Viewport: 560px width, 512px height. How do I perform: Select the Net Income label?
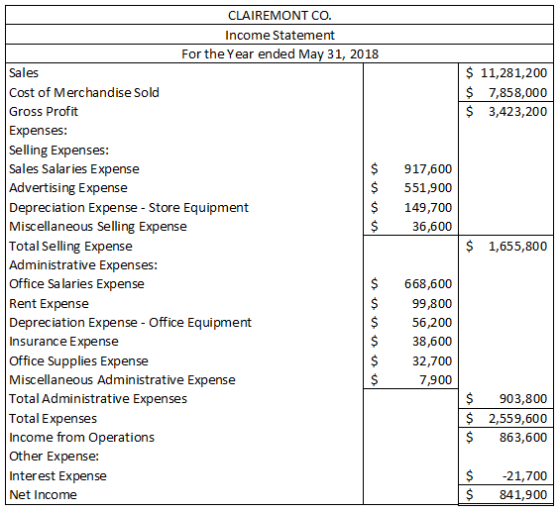[x=43, y=495]
